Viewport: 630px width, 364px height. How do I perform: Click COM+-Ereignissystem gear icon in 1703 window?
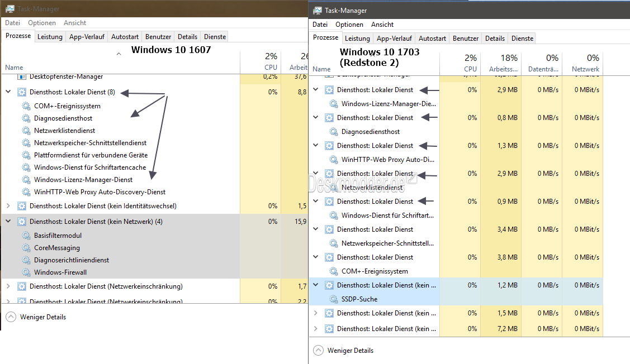point(334,271)
